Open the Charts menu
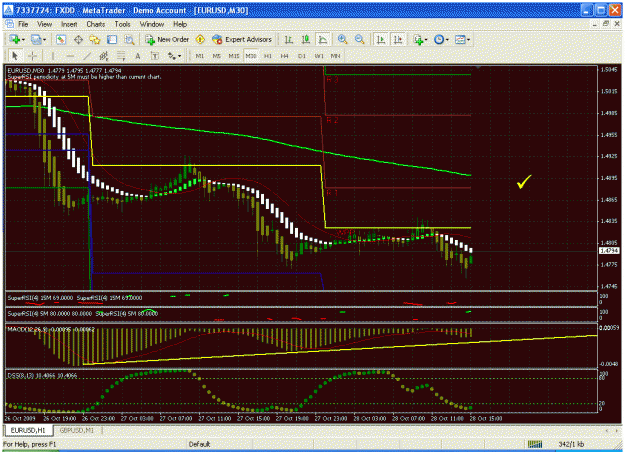625x452 pixels. point(96,24)
